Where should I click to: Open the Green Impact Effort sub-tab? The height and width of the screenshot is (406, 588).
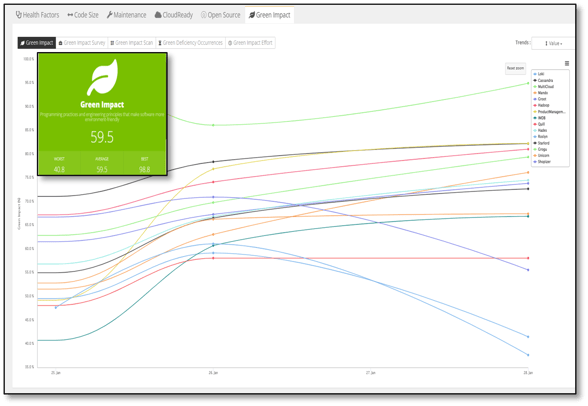[x=250, y=43]
